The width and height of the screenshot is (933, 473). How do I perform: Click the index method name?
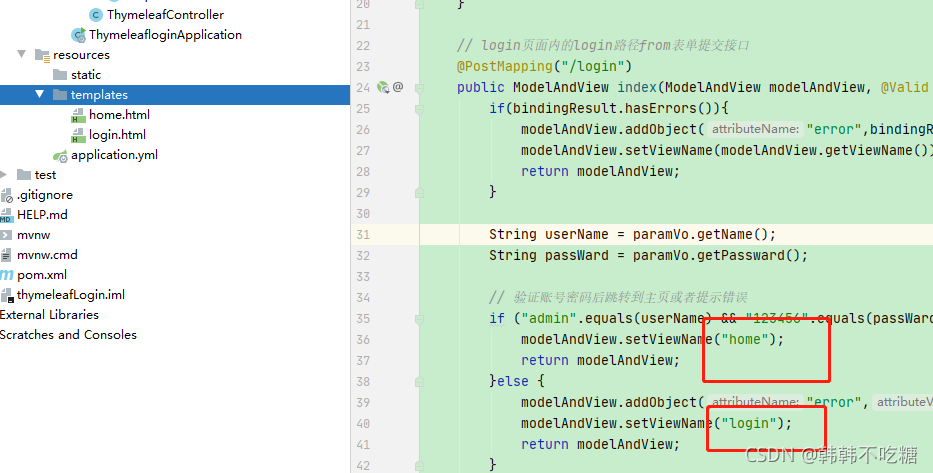click(637, 87)
